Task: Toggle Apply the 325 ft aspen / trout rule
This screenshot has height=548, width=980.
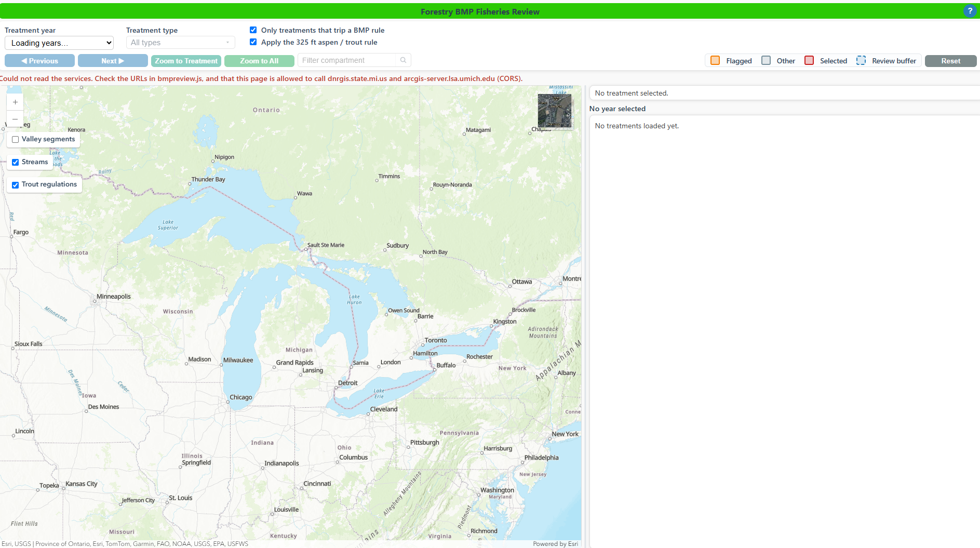Action: (253, 42)
